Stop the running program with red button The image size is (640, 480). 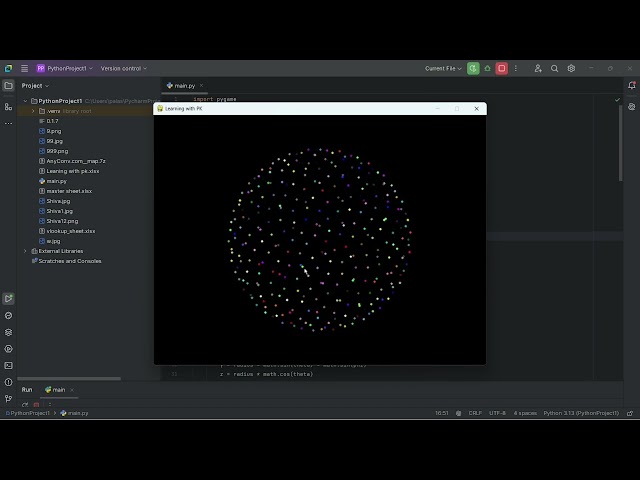tap(502, 69)
